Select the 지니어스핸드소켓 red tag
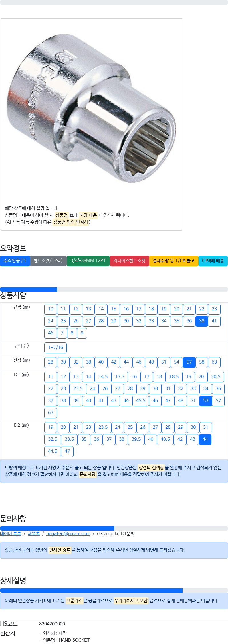Viewport: 228px width, 644px height. [129, 261]
